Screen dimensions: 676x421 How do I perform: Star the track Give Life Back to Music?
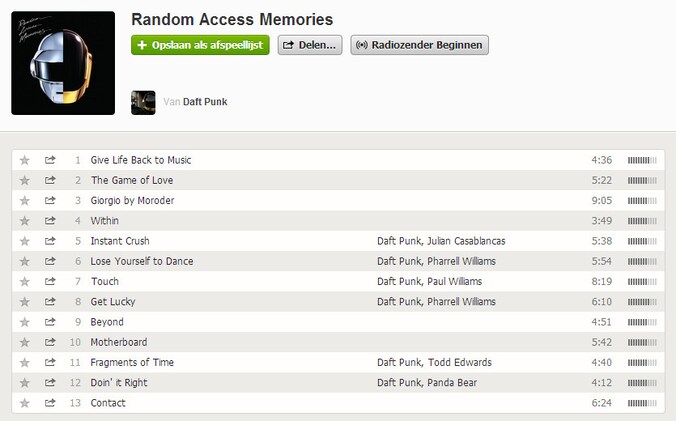coord(25,160)
